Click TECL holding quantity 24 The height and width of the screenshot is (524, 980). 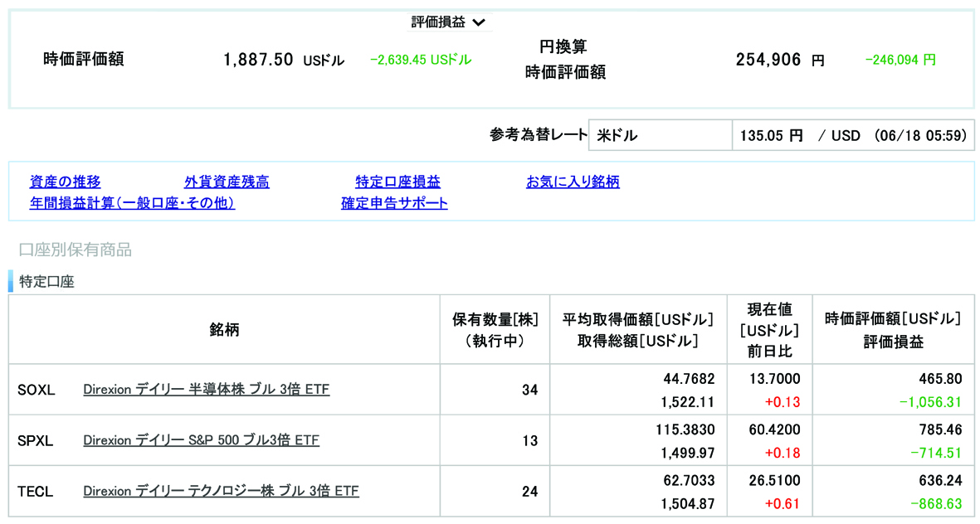(x=530, y=492)
